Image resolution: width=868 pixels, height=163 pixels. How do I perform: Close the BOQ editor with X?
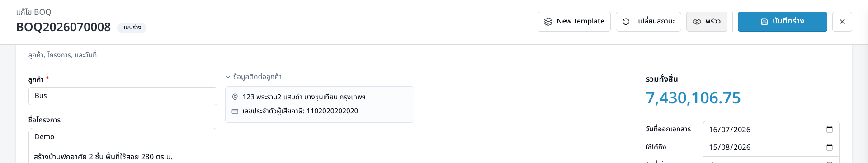coord(842,22)
